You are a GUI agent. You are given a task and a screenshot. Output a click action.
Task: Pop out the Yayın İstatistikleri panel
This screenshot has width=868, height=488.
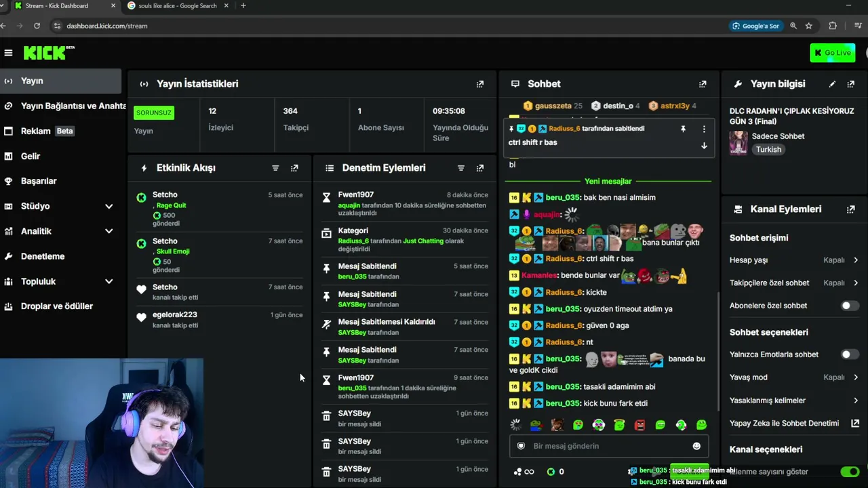point(480,84)
